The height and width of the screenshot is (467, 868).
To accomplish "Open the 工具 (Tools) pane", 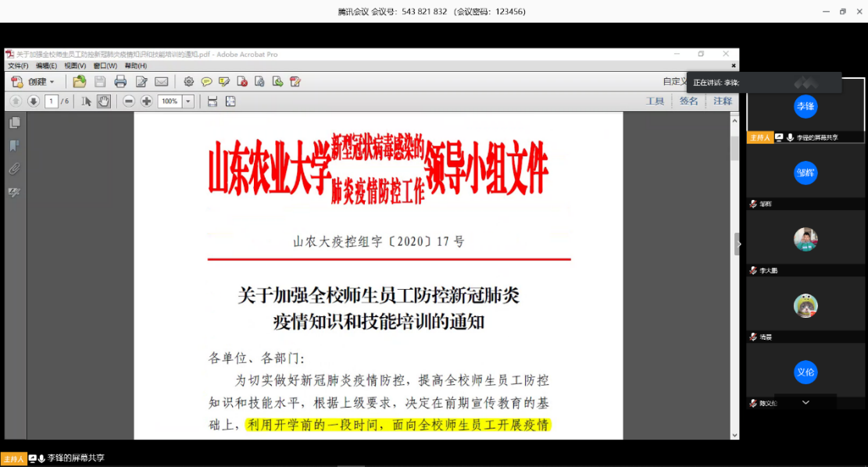I will [655, 101].
